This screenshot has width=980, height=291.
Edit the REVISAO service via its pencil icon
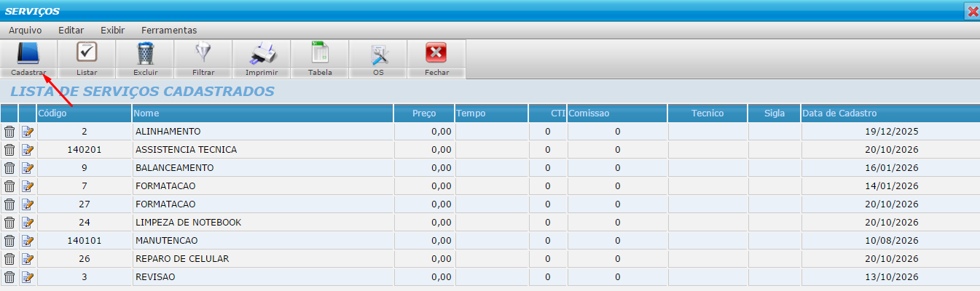pyautogui.click(x=28, y=277)
